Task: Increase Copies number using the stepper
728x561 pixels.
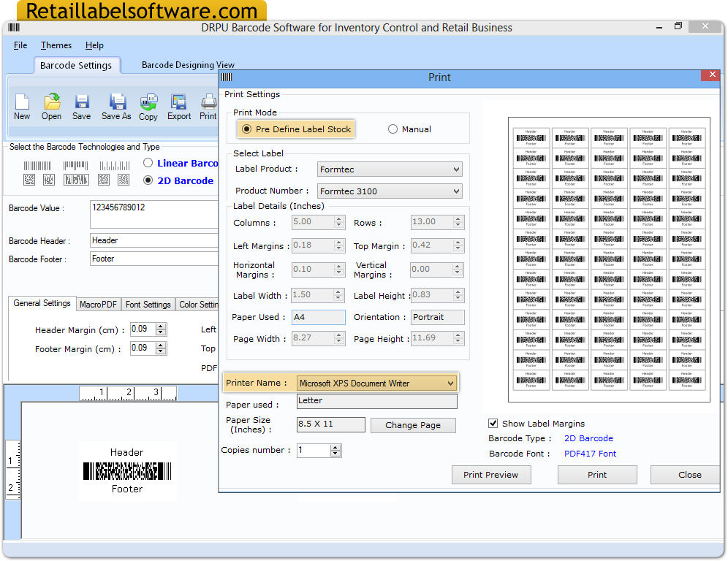Action: pos(335,446)
